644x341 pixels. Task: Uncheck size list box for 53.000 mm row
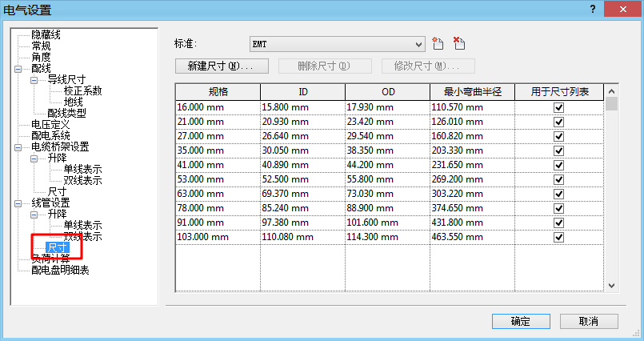click(x=558, y=179)
